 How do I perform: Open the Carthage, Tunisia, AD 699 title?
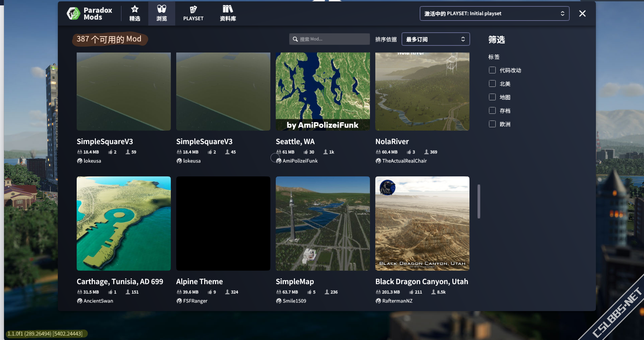(120, 281)
